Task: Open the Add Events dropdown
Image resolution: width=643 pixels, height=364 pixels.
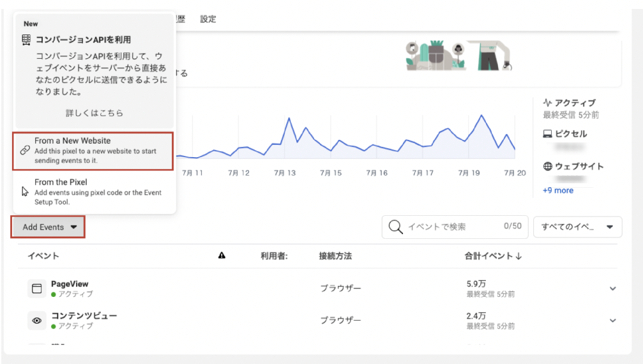Action: click(x=49, y=227)
